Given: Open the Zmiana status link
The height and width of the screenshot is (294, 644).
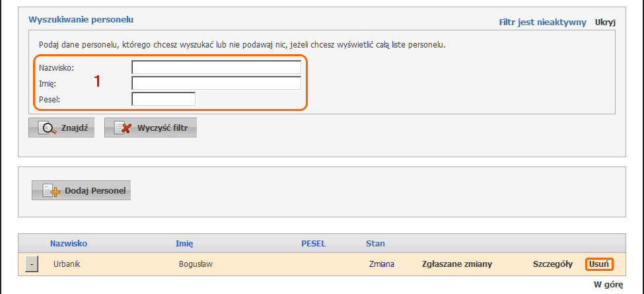Looking at the screenshot, I should [x=382, y=264].
